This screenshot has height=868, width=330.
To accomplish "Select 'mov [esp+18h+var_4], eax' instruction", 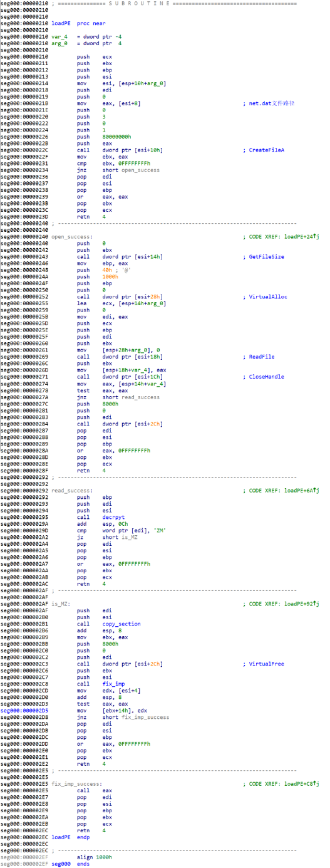I will (121, 370).
